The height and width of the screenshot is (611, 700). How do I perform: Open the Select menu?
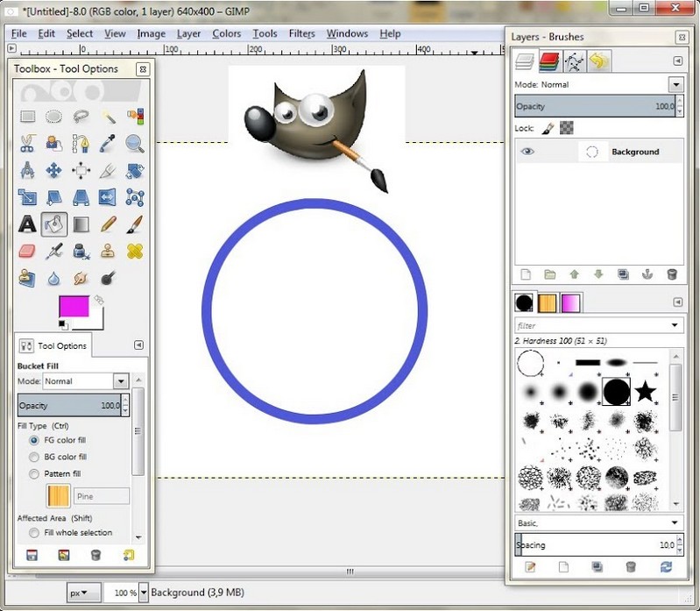(x=80, y=33)
